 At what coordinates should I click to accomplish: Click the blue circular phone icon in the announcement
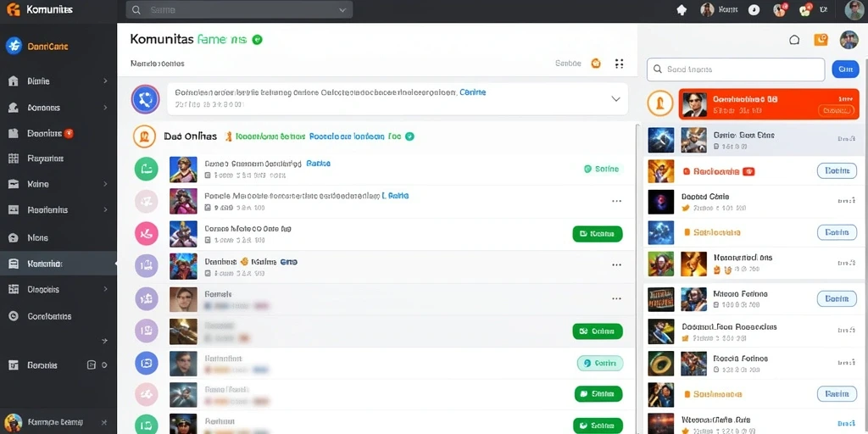[x=146, y=100]
